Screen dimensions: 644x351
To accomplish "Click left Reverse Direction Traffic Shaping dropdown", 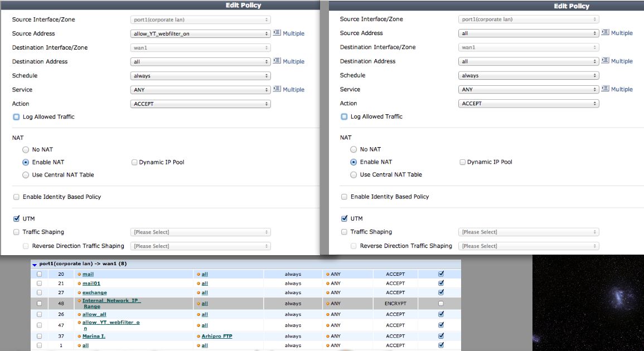I will point(200,246).
